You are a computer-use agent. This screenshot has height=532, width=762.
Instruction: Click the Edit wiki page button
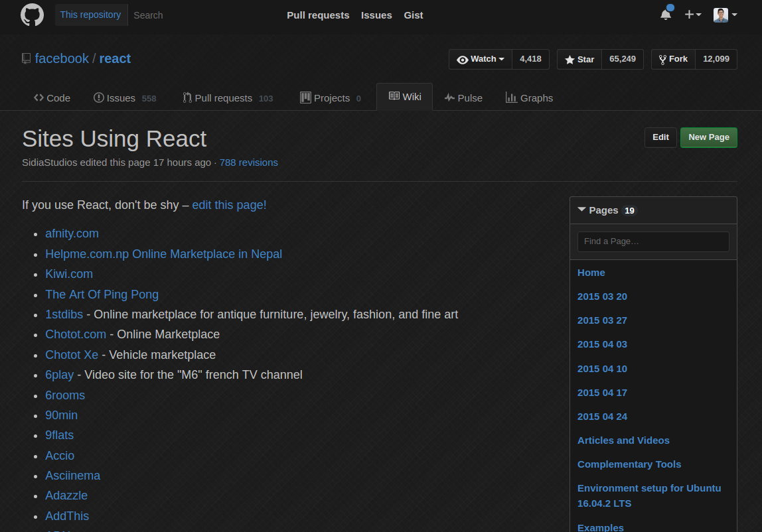[660, 137]
